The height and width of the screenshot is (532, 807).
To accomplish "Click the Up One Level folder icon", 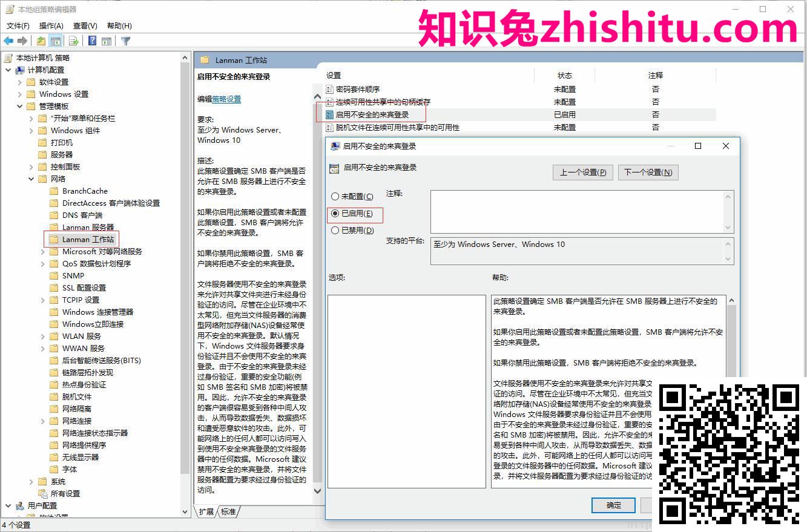I will pyautogui.click(x=41, y=41).
